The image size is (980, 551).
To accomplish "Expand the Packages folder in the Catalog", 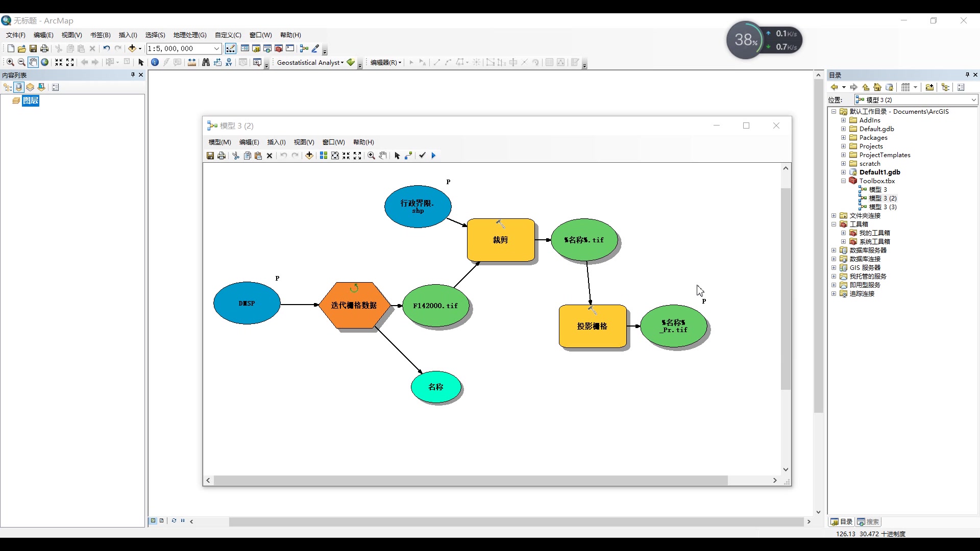I will tap(844, 138).
